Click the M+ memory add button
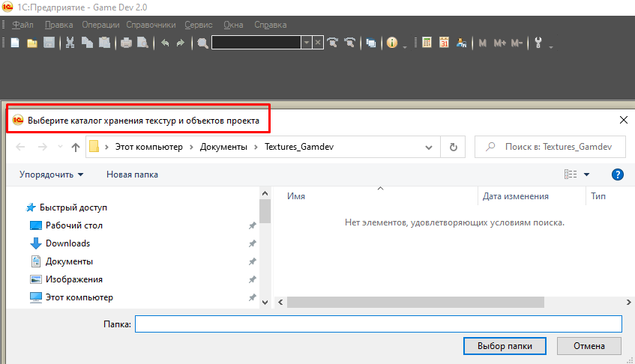The width and height of the screenshot is (635, 364). pyautogui.click(x=500, y=43)
